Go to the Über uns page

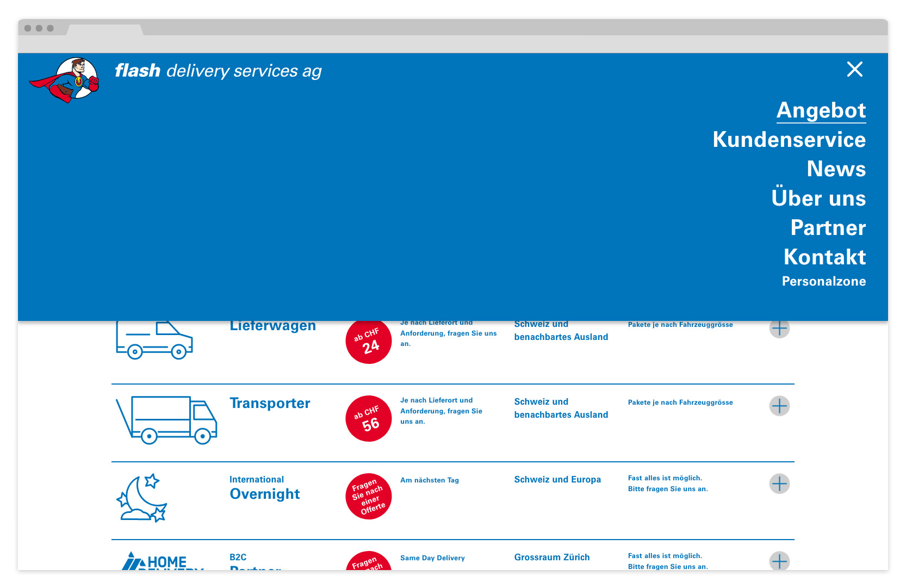tap(820, 199)
